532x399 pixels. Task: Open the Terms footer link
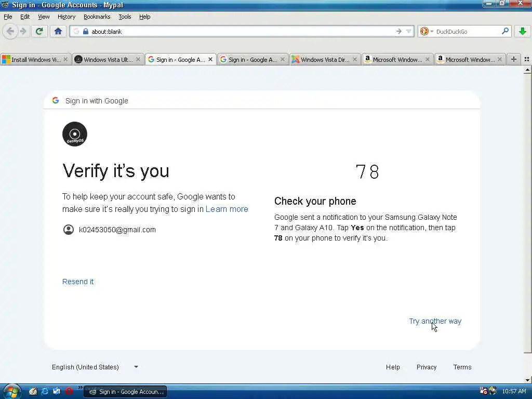click(x=462, y=367)
